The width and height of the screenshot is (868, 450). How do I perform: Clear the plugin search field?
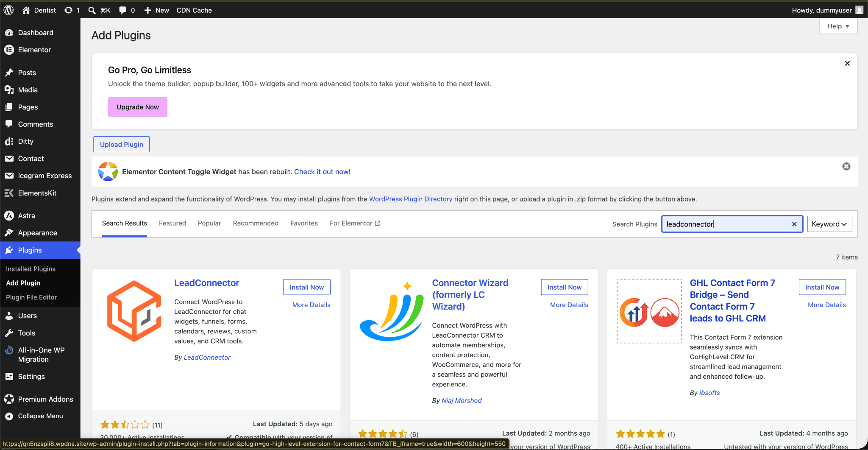click(794, 224)
